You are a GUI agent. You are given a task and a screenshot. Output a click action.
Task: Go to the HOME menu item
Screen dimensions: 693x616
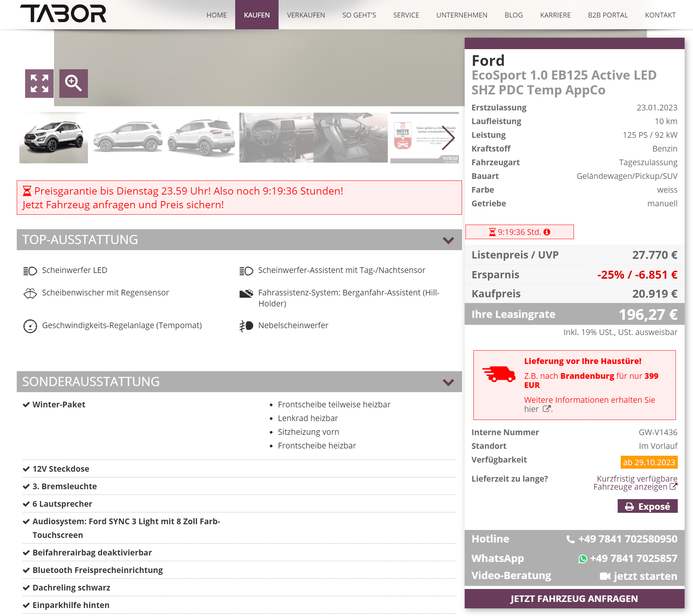[x=217, y=15]
